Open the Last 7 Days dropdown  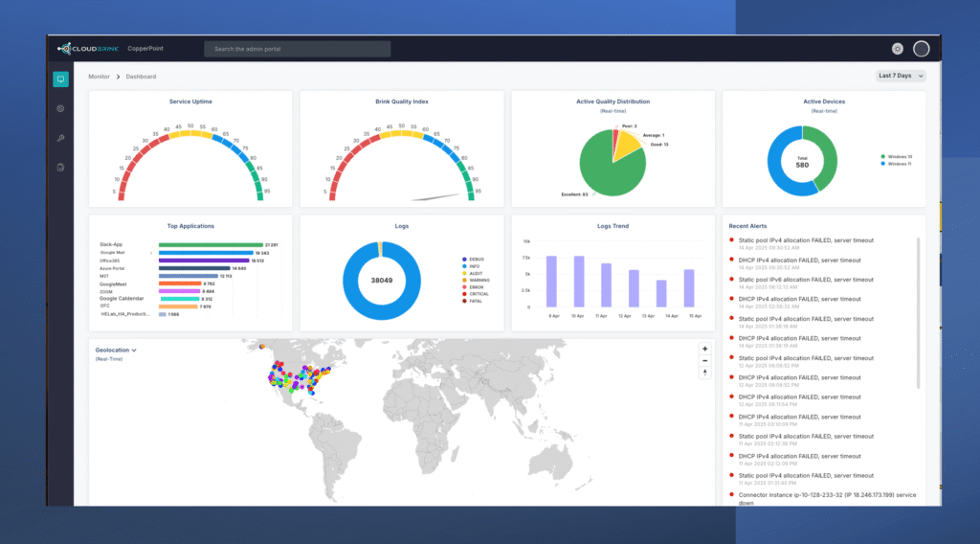[901, 76]
